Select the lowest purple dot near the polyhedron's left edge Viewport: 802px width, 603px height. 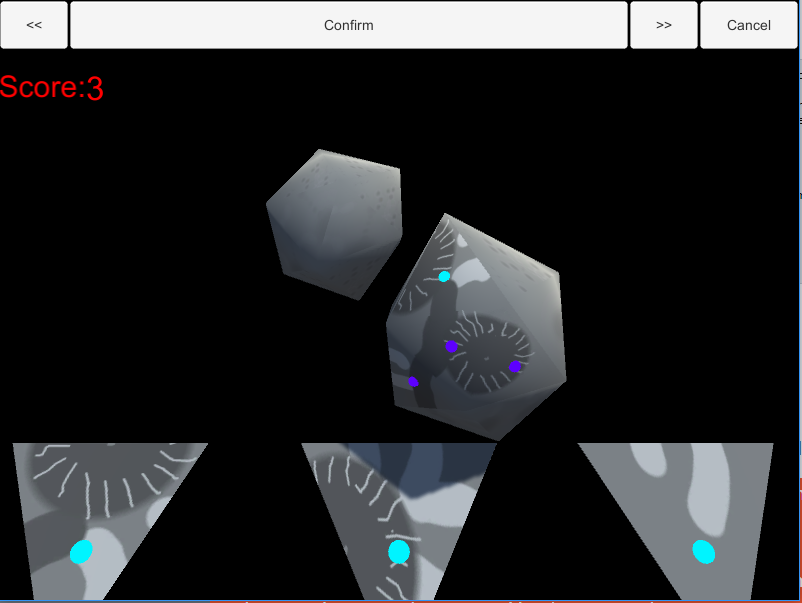[413, 382]
